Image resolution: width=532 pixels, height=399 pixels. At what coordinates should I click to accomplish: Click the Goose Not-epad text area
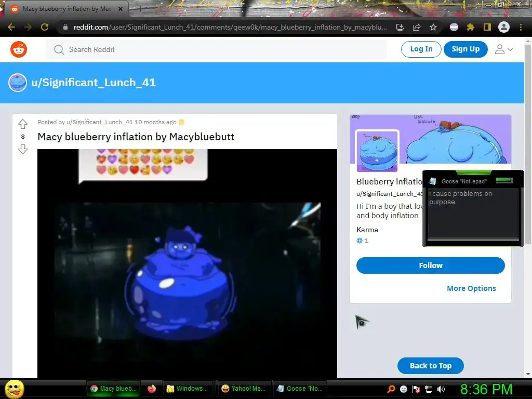[x=473, y=213]
